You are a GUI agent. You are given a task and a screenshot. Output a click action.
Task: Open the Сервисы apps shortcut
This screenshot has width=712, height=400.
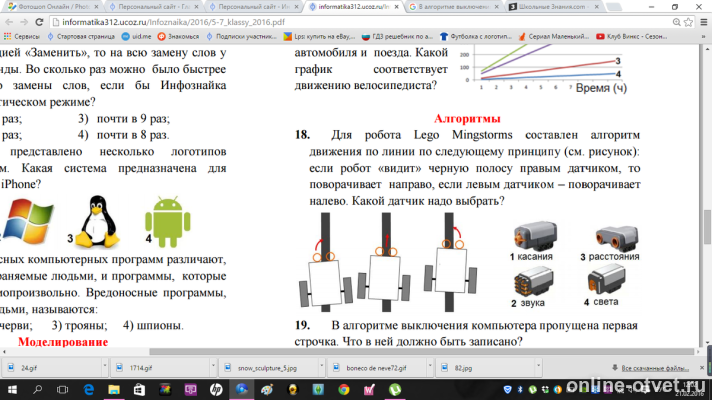click(21, 36)
